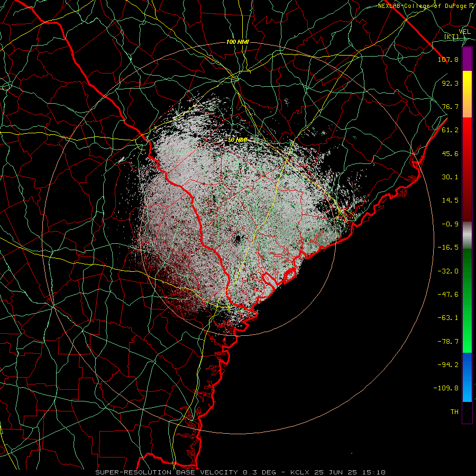
Task: Click the [KT] units label
Action: 452,37
